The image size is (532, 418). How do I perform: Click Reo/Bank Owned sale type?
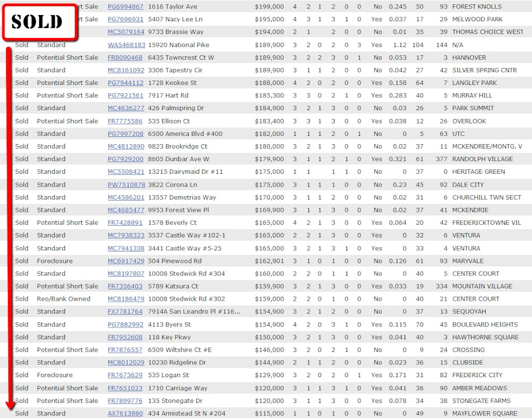click(x=64, y=299)
